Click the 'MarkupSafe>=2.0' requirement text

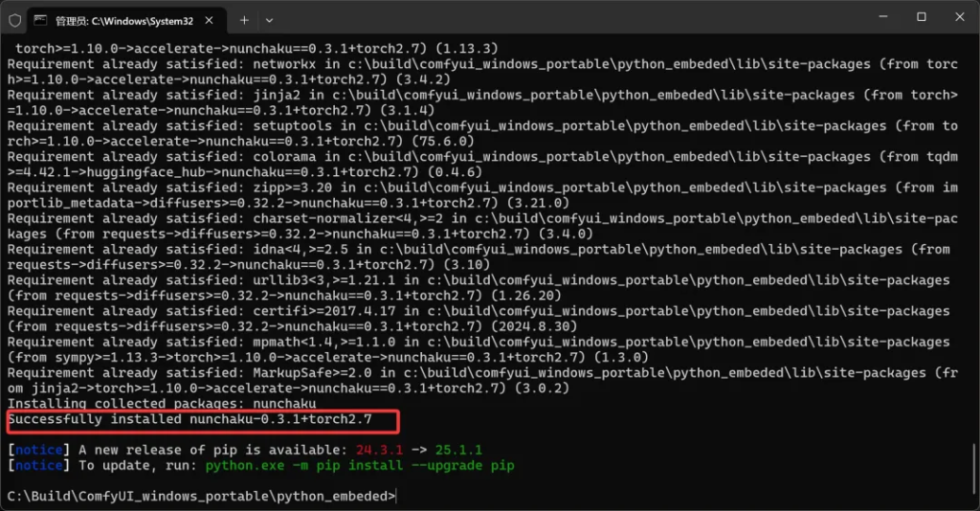point(313,373)
